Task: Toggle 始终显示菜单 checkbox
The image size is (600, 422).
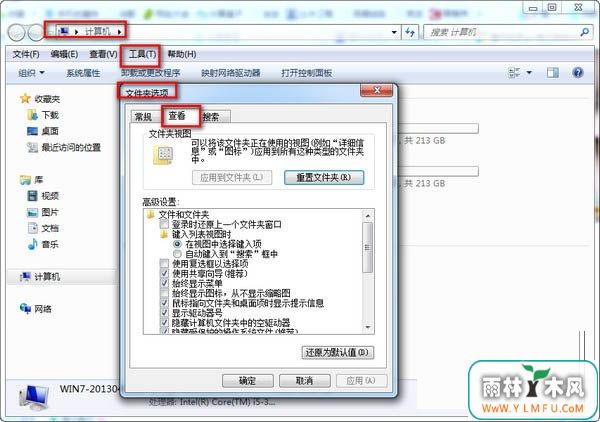Action: 164,284
